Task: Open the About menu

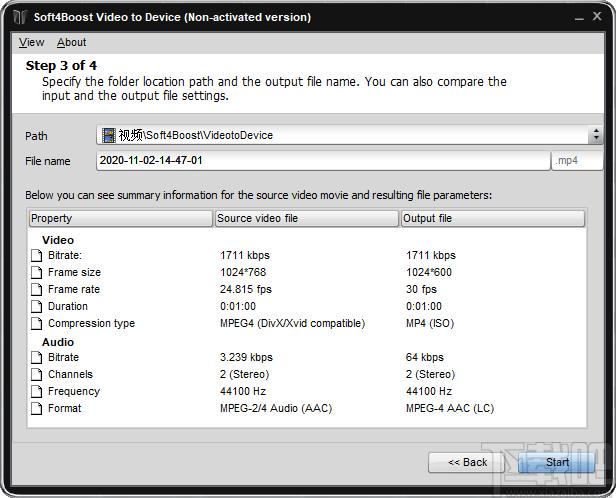Action: point(72,42)
